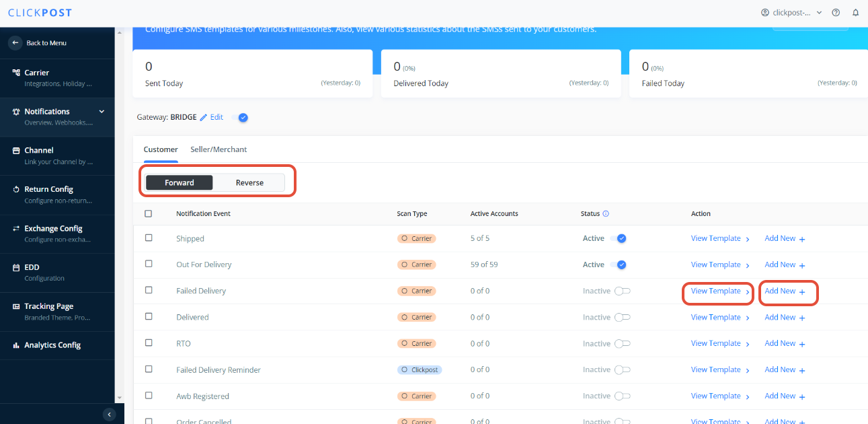View Template for Awb Registered
The width and height of the screenshot is (868, 424).
pos(720,396)
